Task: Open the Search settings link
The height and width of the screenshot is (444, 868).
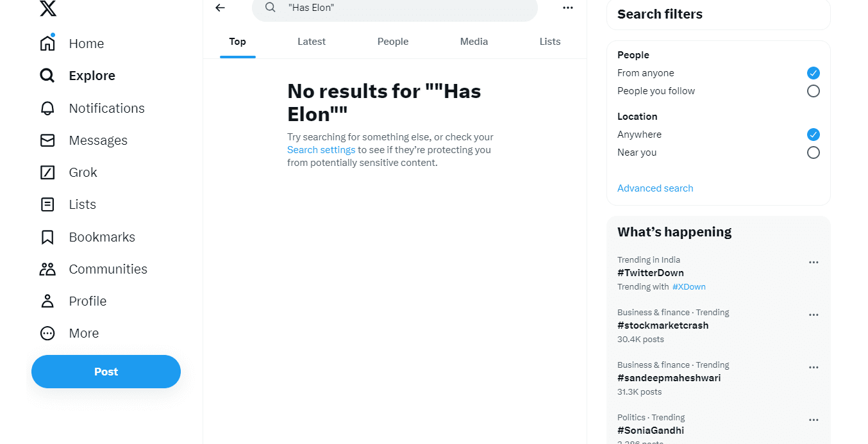Action: [x=321, y=150]
